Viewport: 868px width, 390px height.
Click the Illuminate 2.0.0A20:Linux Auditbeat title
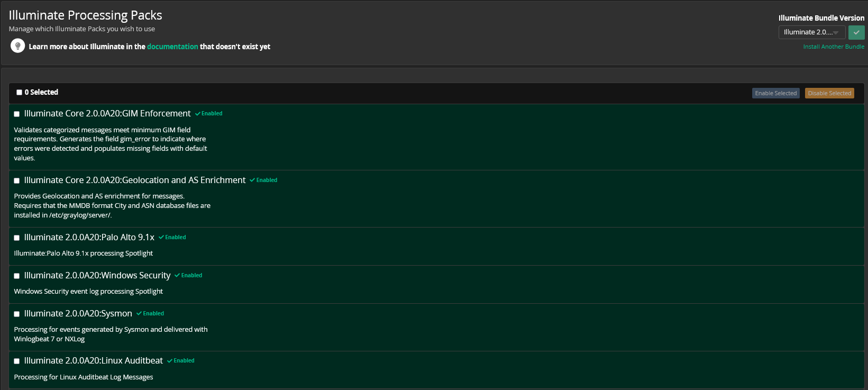click(94, 360)
